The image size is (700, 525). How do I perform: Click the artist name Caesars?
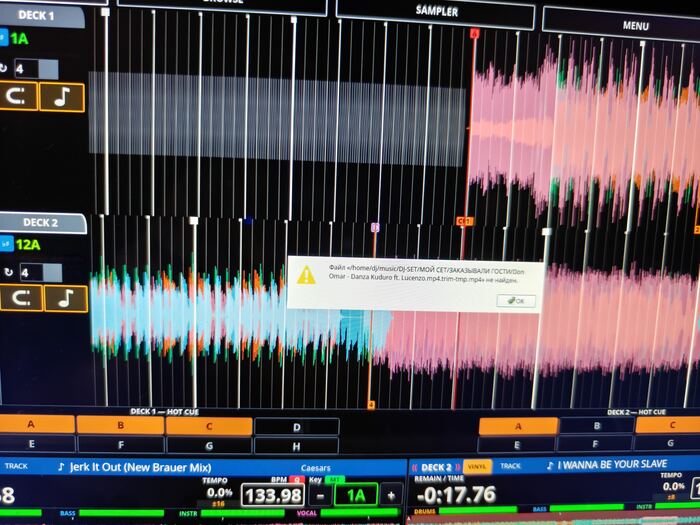316,468
